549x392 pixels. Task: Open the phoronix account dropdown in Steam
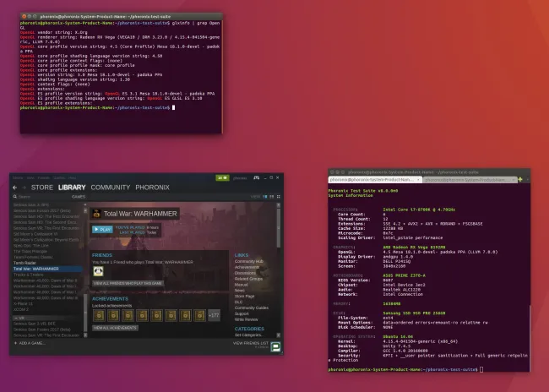click(240, 178)
